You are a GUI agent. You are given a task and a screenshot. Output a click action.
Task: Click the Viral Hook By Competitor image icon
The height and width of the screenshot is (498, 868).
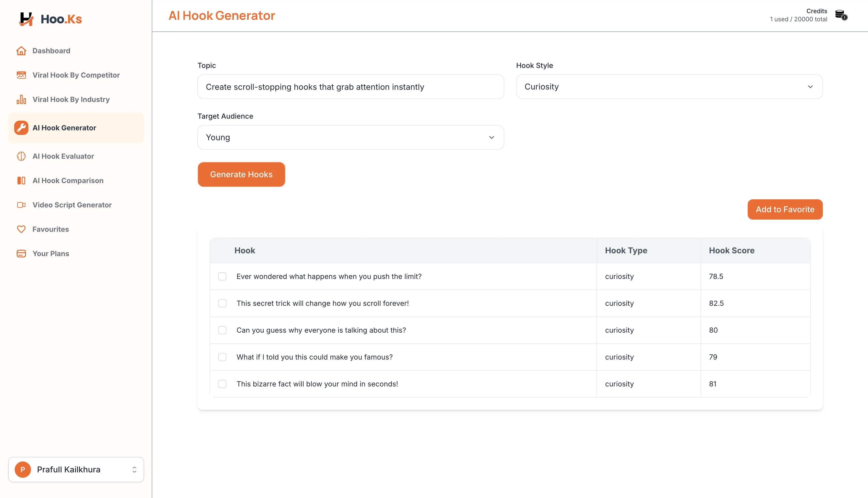21,75
